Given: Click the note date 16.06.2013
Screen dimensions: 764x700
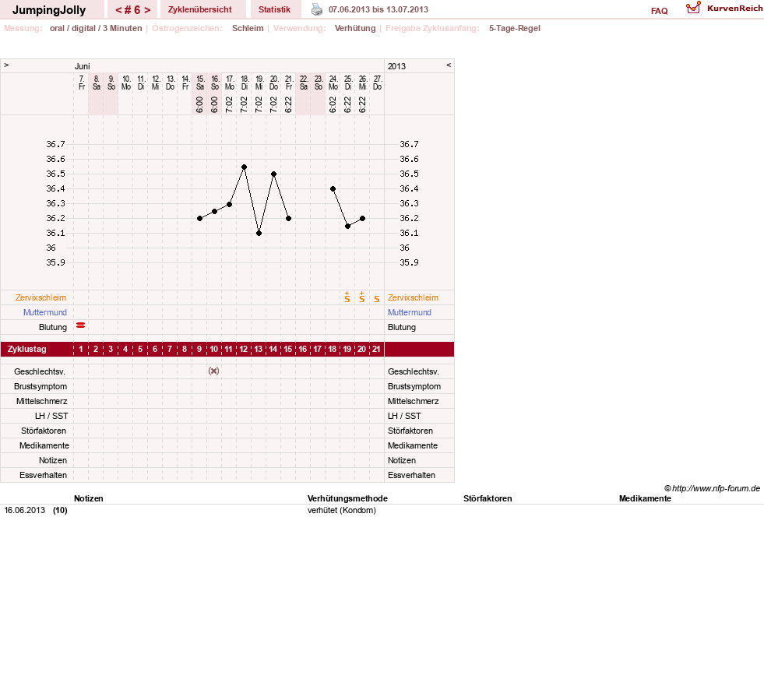Looking at the screenshot, I should (x=25, y=511).
